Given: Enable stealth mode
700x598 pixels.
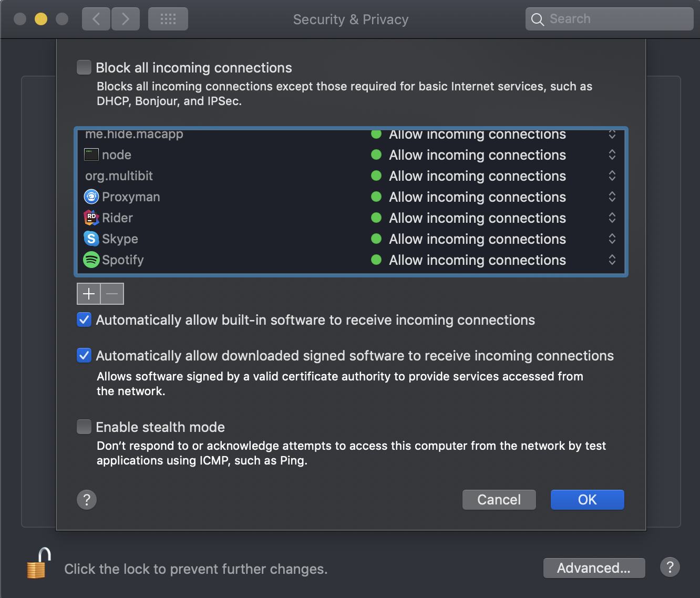Looking at the screenshot, I should tap(84, 427).
